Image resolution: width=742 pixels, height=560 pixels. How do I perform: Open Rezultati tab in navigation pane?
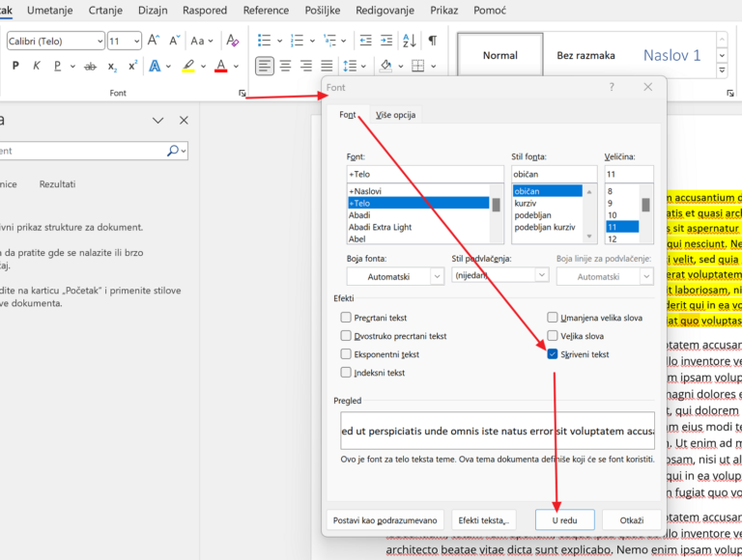[x=57, y=184]
